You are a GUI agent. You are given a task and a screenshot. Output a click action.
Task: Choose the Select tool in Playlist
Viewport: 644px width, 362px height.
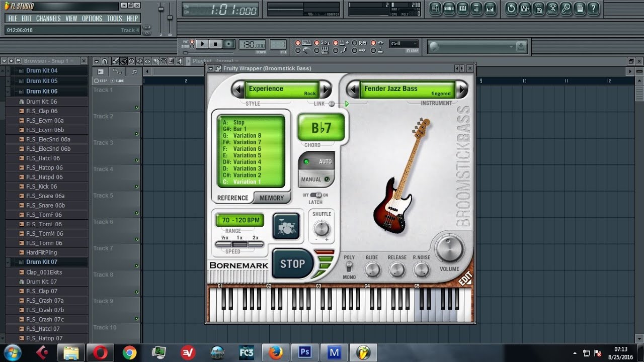coord(164,61)
